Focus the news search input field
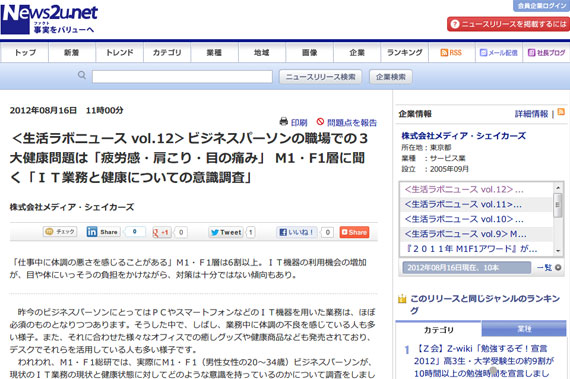 [182, 77]
